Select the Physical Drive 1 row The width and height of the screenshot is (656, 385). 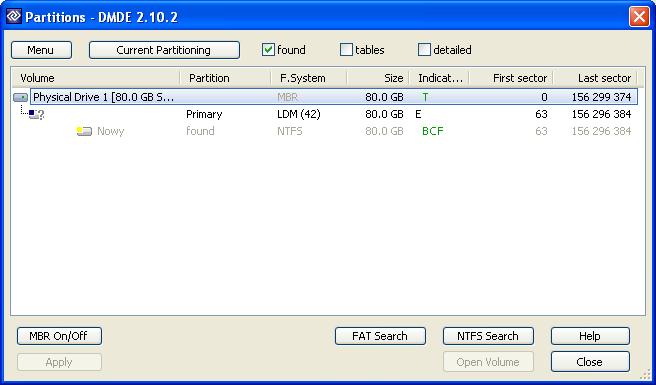coord(334,97)
